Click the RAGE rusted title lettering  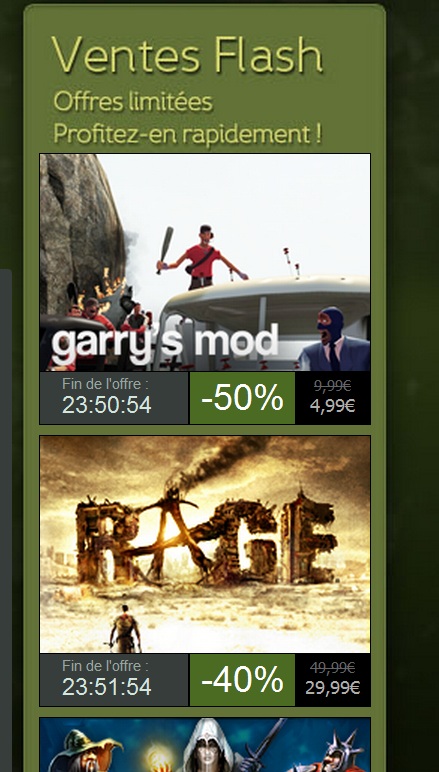pyautogui.click(x=206, y=537)
